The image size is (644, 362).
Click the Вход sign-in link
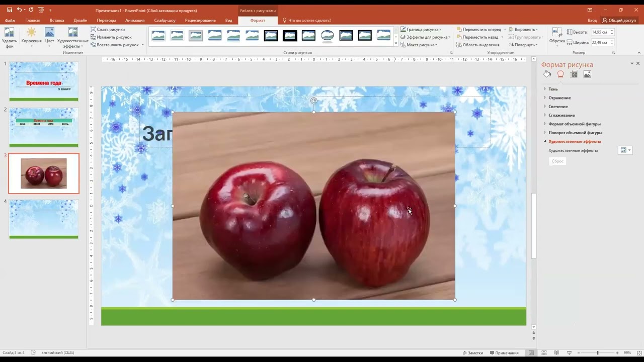pyautogui.click(x=592, y=21)
